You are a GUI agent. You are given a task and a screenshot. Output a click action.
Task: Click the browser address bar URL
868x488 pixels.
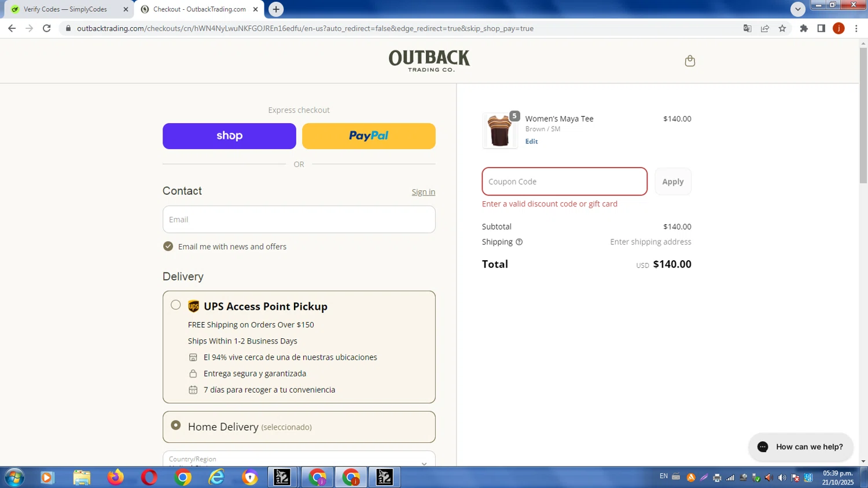click(305, 28)
